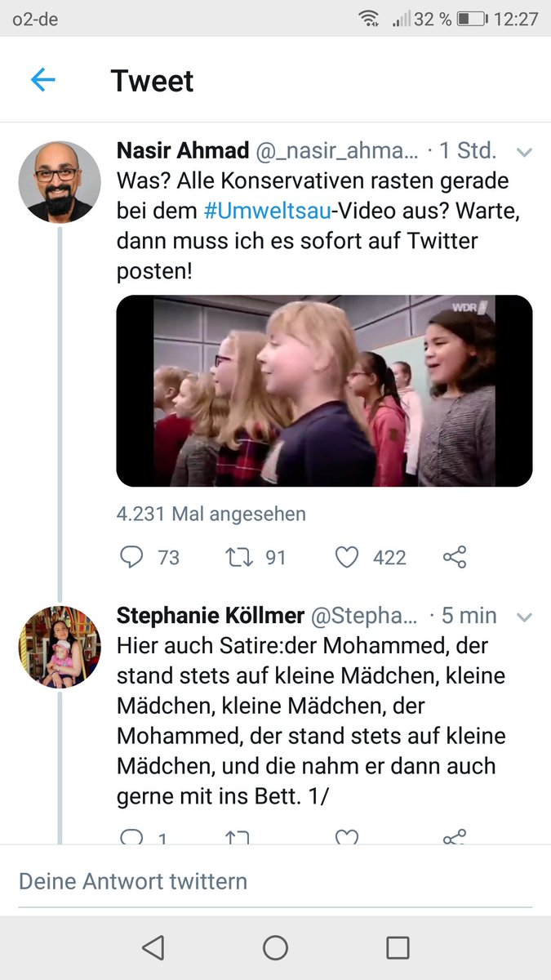Like Stephanie Köllmer's reply
The width and height of the screenshot is (551, 980).
click(347, 836)
